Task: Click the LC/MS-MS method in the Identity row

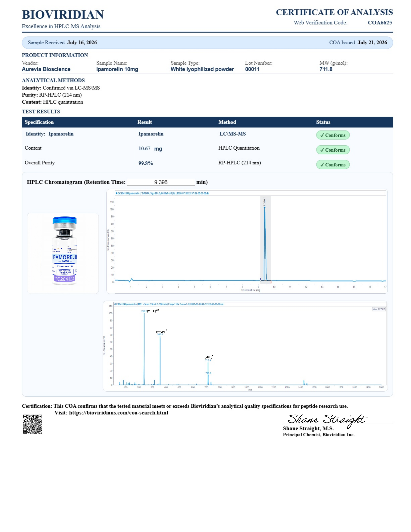Action: [x=233, y=134]
